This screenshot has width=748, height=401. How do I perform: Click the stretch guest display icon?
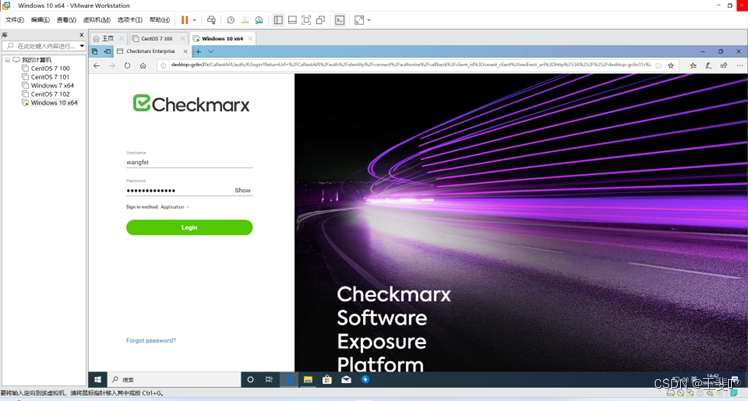pos(359,20)
